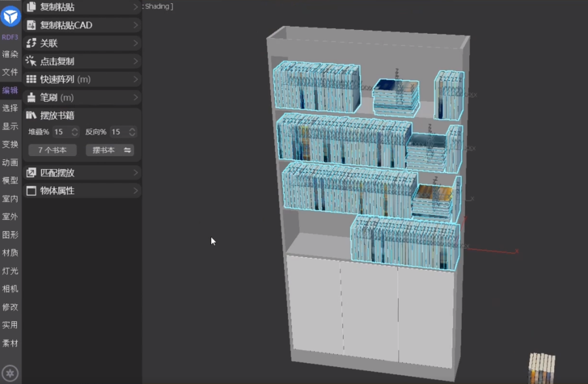The height and width of the screenshot is (384, 588).
Task: Click the 堆叠% spinner arrows
Action: [74, 132]
